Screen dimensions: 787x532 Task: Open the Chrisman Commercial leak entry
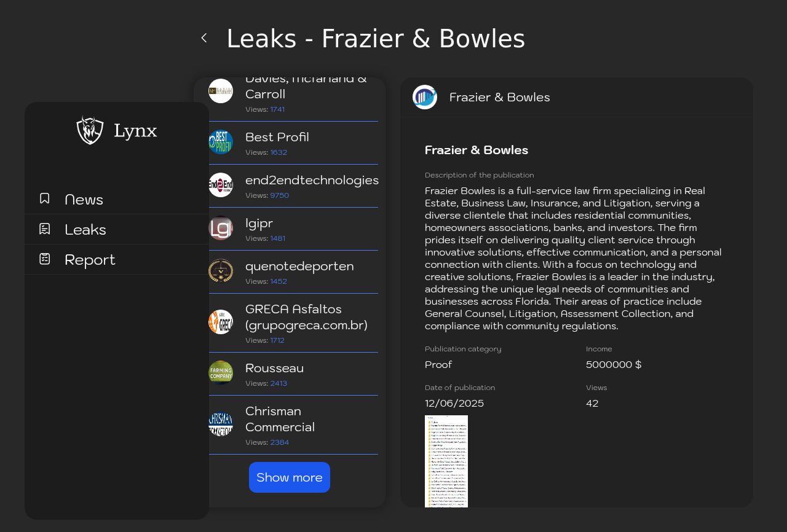pos(293,425)
